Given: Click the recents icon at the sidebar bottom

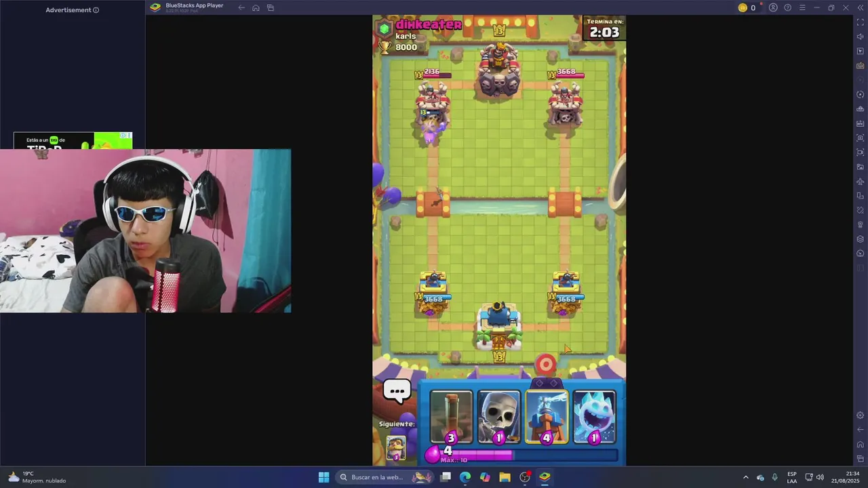Looking at the screenshot, I should click(x=860, y=459).
